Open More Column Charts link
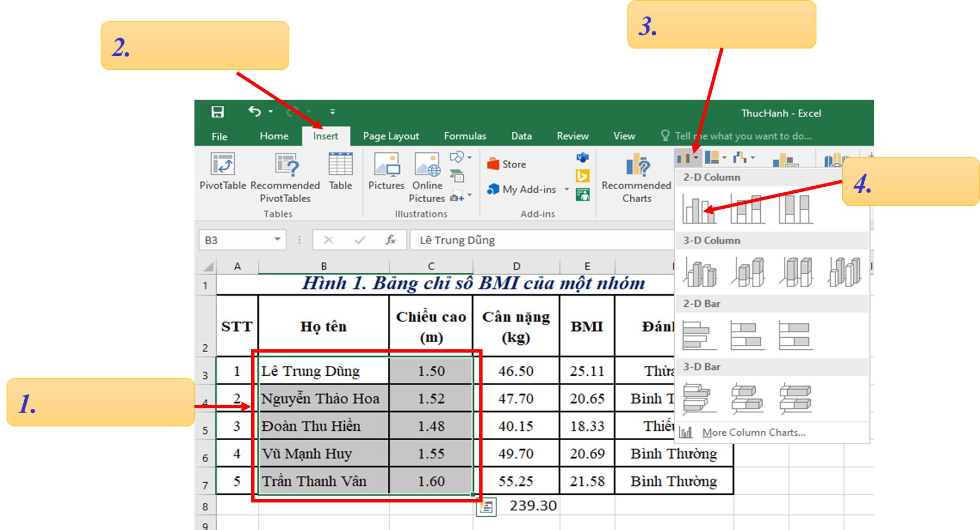The height and width of the screenshot is (530, 980). click(754, 432)
